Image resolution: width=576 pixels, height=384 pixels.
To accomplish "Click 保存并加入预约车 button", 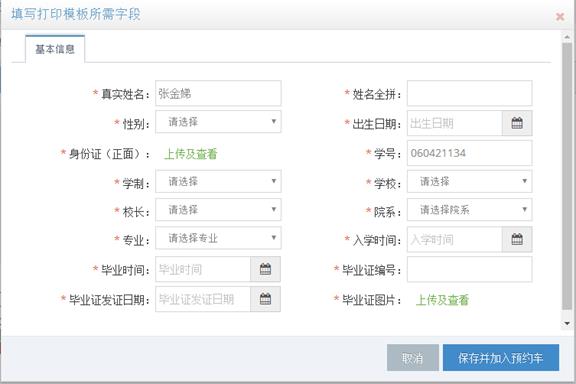I will click(x=501, y=358).
